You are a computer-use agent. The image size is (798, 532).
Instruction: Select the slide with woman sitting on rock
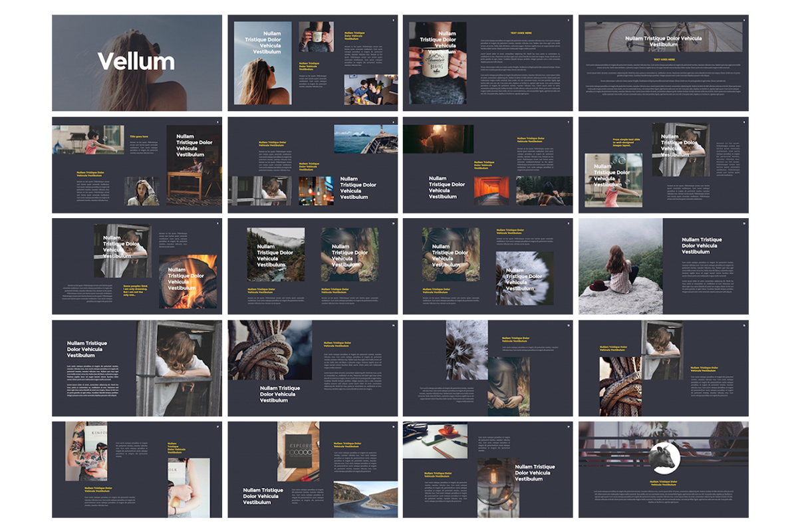coord(663,267)
